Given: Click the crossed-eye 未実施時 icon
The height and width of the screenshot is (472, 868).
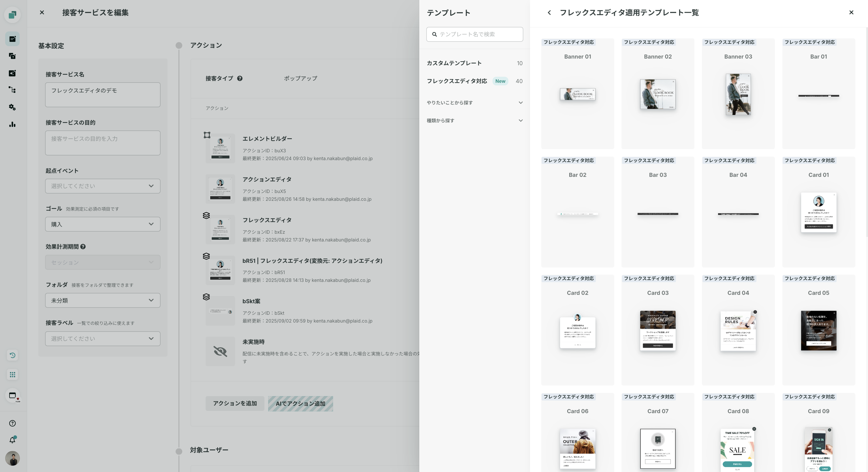Looking at the screenshot, I should click(220, 351).
